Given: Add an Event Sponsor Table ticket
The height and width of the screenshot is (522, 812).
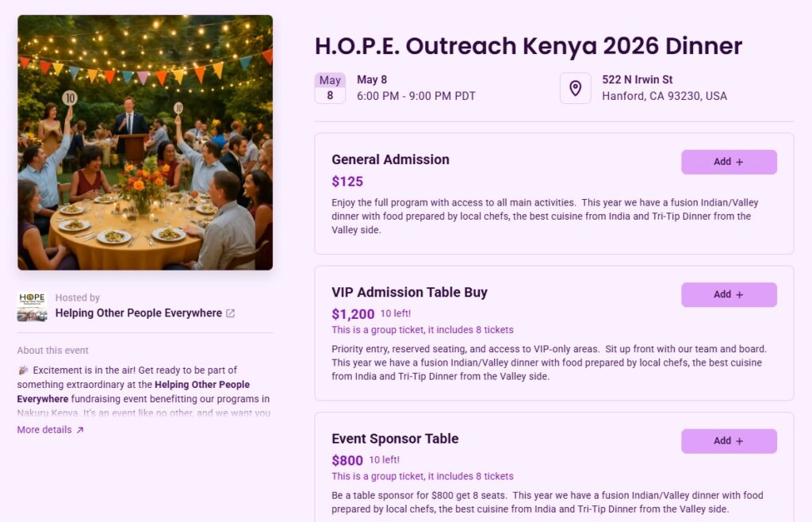Looking at the screenshot, I should click(x=729, y=441).
